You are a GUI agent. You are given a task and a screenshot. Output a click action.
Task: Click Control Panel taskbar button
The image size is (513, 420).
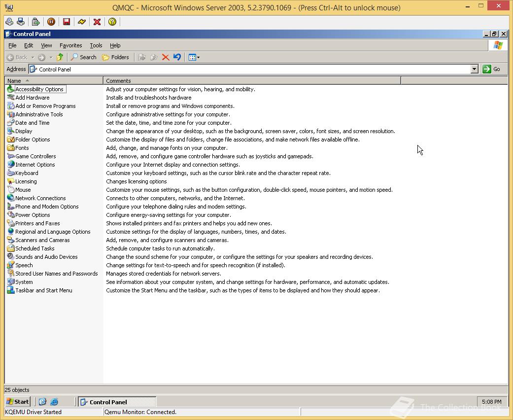click(117, 402)
